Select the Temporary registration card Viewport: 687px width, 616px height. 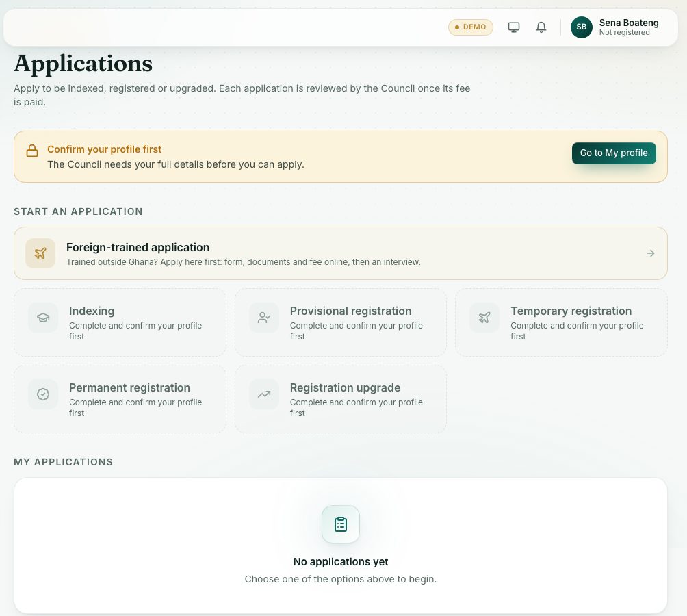561,322
